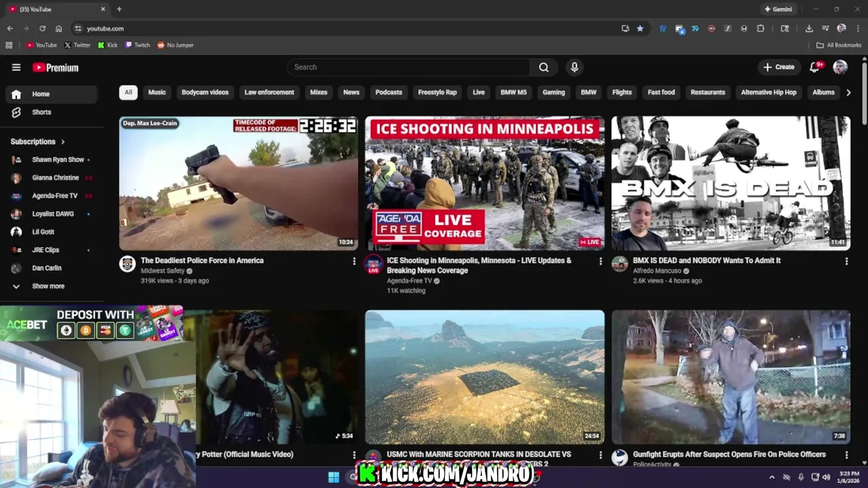Image resolution: width=868 pixels, height=488 pixels.
Task: Click Alfredo Mancuso channel name
Action: [657, 270]
